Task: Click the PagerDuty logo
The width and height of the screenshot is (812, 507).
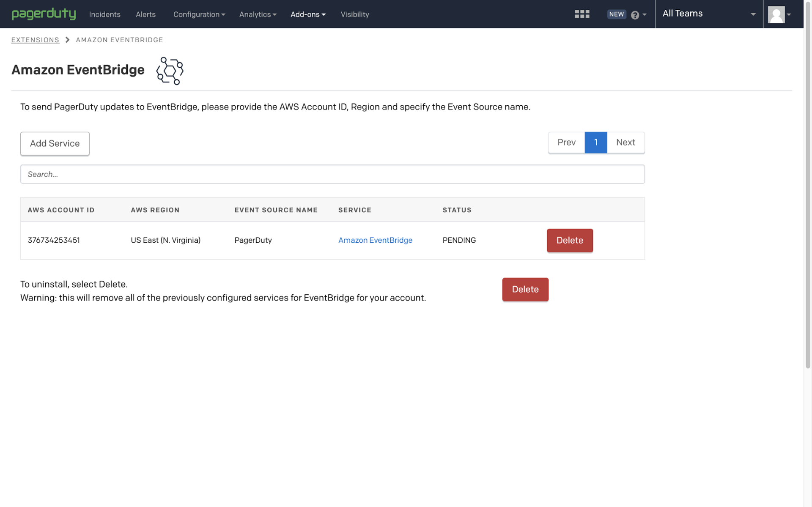Action: (x=44, y=14)
